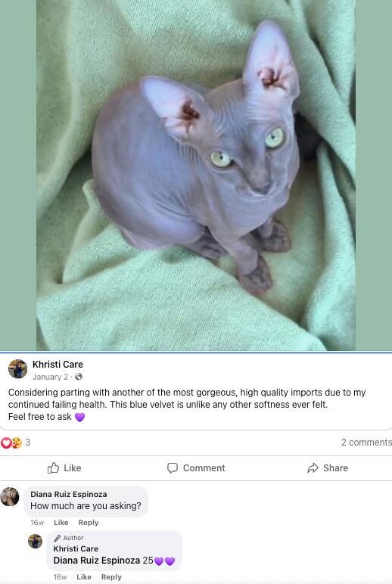Click the Comment speech bubble icon

pyautogui.click(x=172, y=468)
